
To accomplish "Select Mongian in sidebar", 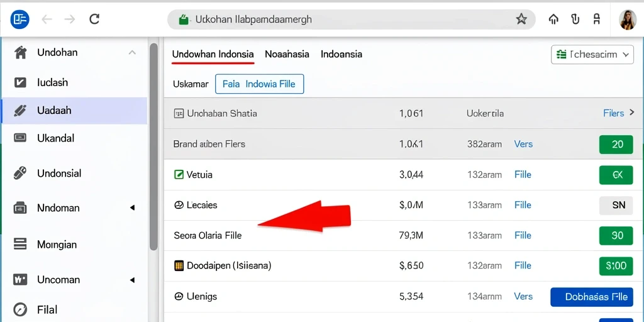I will tap(57, 245).
